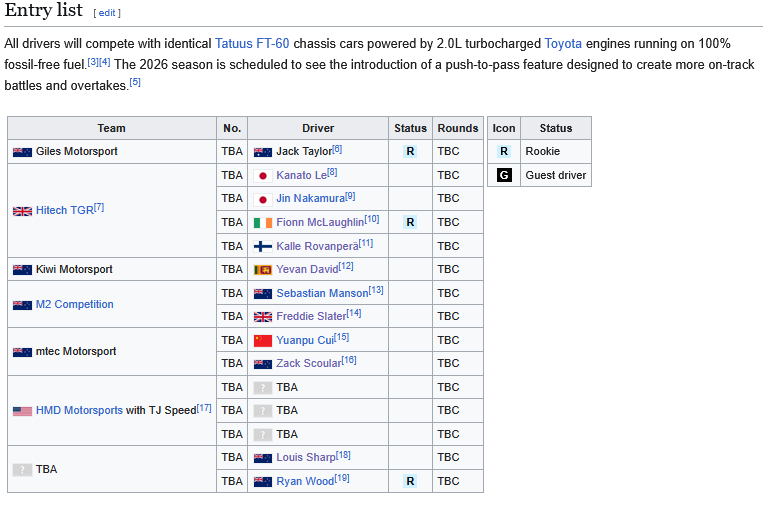Select the Driver column header
The image size is (767, 505).
pyautogui.click(x=318, y=128)
